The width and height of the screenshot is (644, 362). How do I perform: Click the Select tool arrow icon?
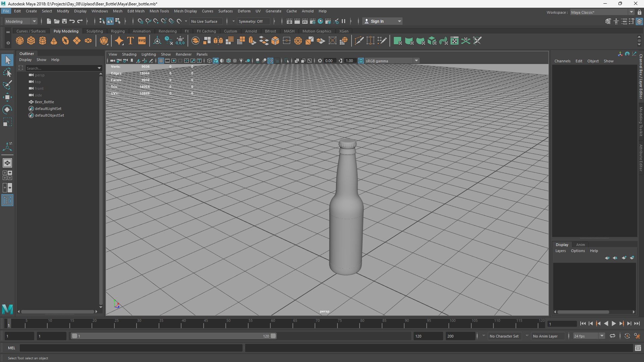[7, 60]
